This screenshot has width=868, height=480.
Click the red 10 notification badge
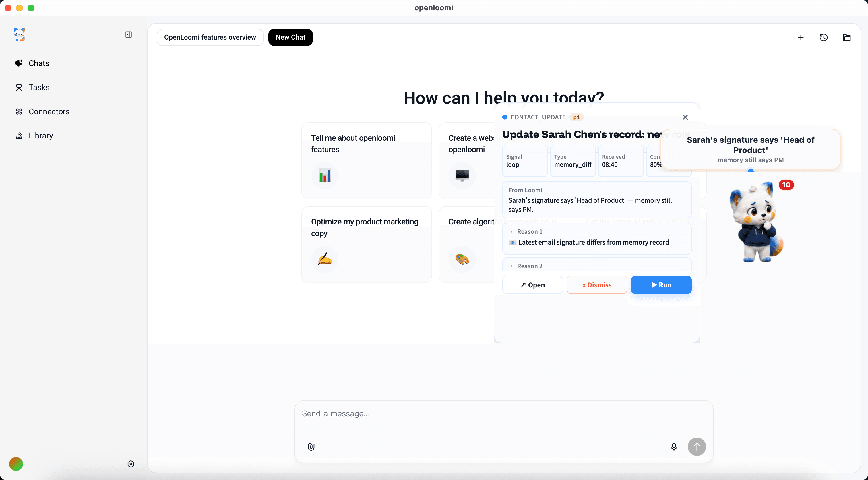pos(786,185)
